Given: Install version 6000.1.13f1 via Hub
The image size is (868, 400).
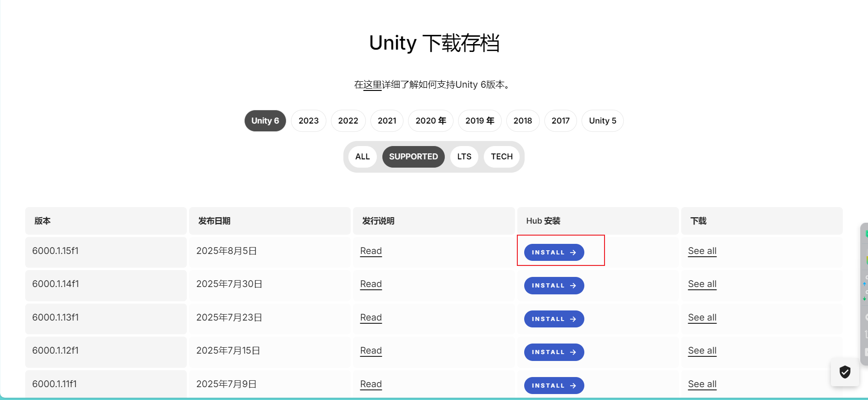Looking at the screenshot, I should coord(554,319).
